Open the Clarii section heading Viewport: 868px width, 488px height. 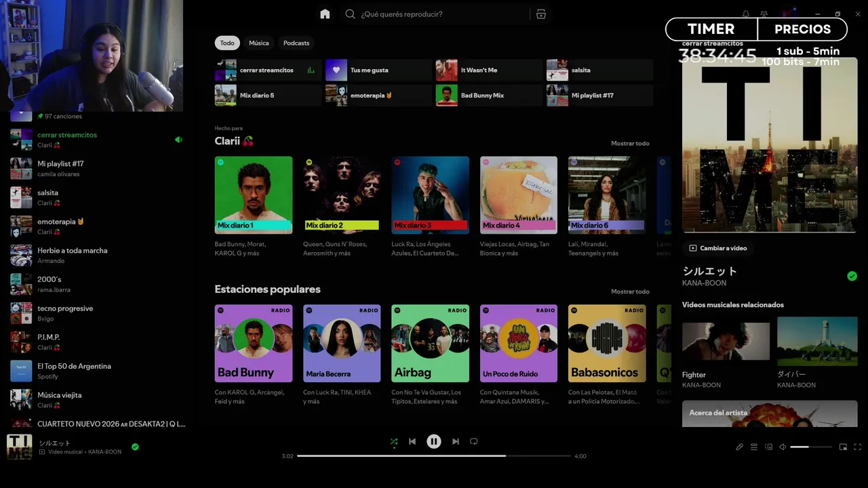coord(234,141)
